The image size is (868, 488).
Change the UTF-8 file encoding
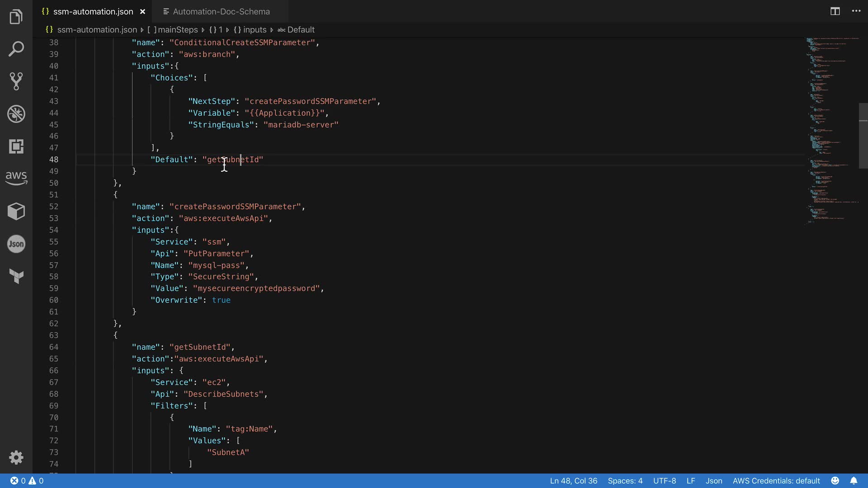coord(664,481)
